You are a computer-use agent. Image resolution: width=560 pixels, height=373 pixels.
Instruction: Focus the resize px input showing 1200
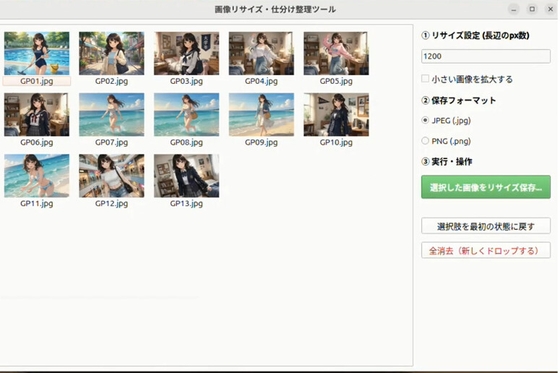point(486,56)
